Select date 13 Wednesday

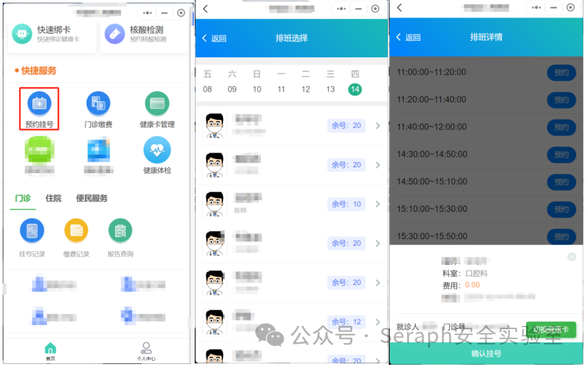pos(330,90)
